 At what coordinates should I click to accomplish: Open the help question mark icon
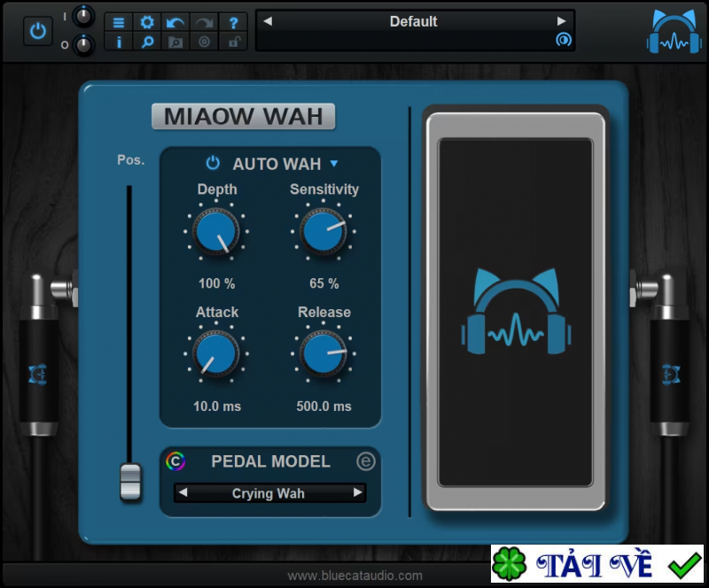pyautogui.click(x=234, y=22)
